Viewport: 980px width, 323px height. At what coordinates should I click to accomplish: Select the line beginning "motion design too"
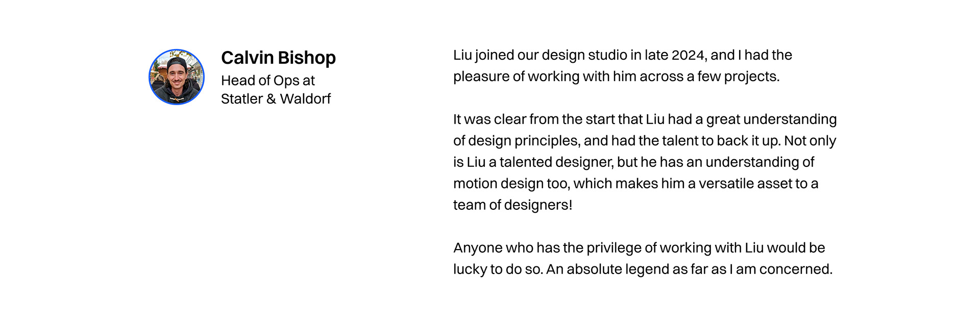636,184
